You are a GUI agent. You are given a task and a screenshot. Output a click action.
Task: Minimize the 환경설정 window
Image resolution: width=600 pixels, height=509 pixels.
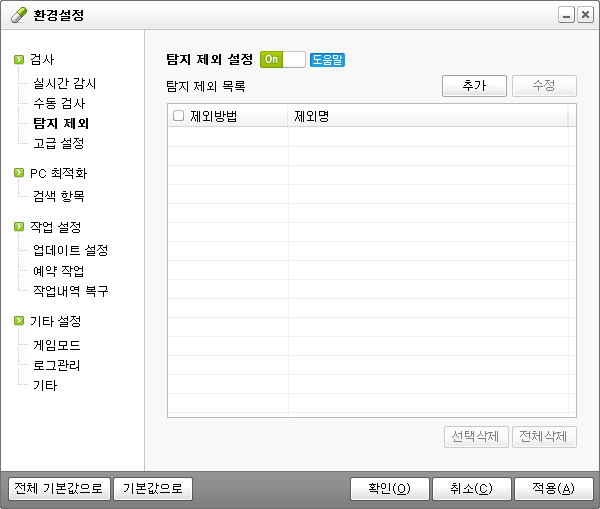click(x=566, y=17)
